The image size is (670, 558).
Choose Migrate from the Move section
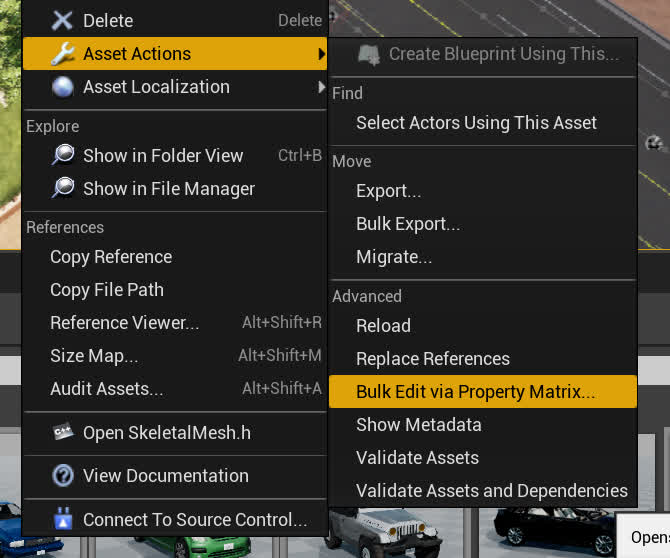click(x=394, y=257)
